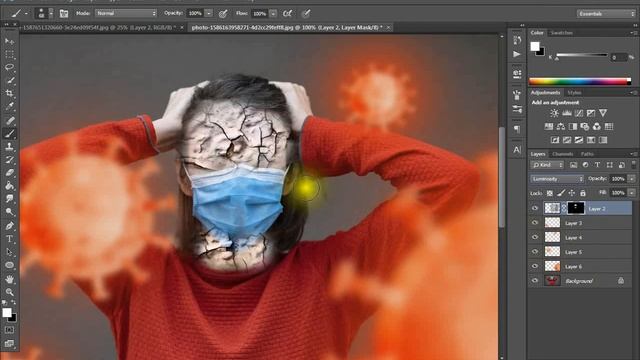The image size is (640, 360).
Task: Hide Layer 2 with its eye icon
Action: 535,208
